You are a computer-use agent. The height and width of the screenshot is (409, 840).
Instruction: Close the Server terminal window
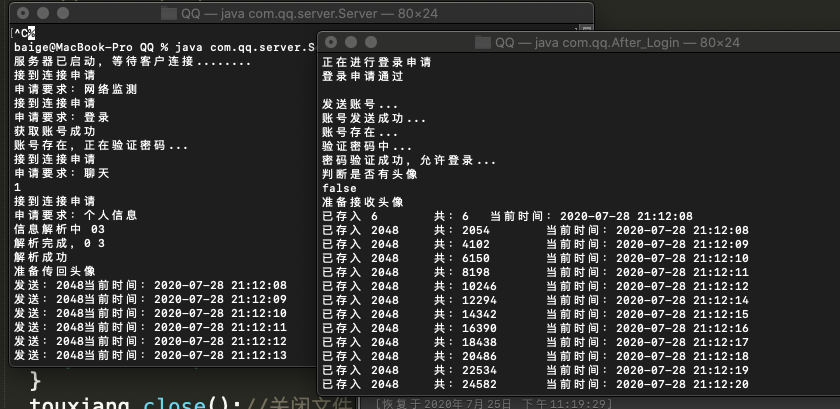[x=23, y=13]
